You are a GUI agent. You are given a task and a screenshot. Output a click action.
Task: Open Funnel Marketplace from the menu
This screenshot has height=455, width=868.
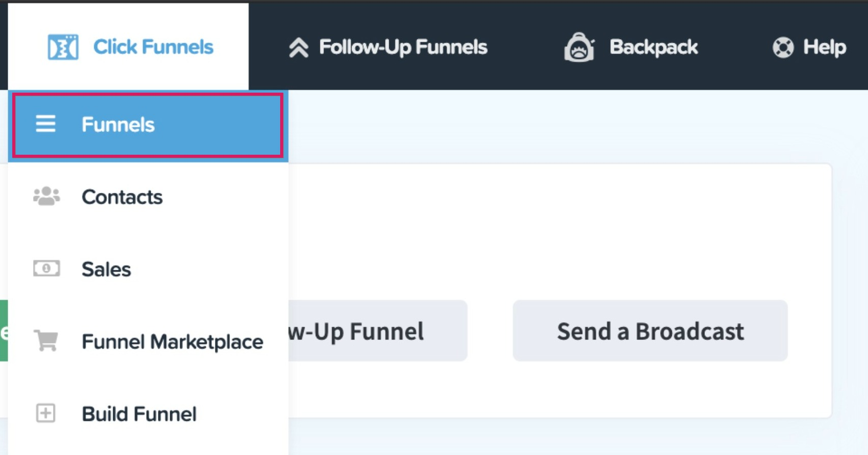coord(171,342)
